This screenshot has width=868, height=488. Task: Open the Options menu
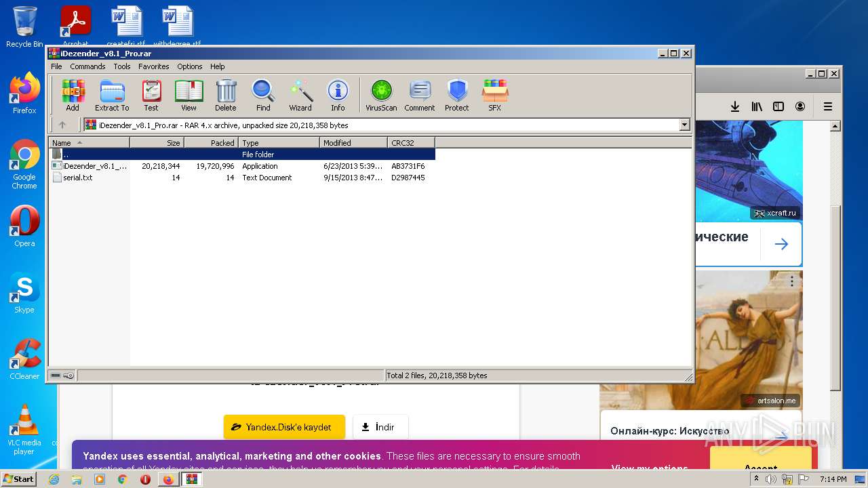pos(190,66)
